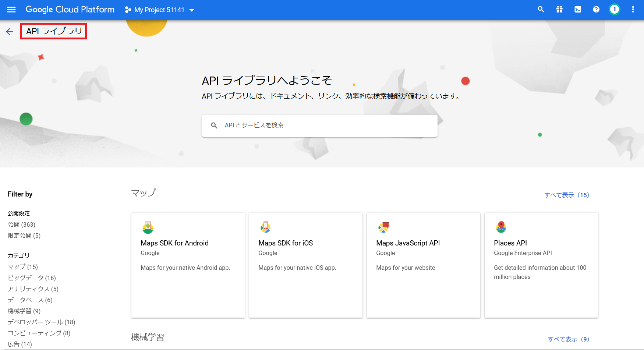Select the マップ (15) category filter
The height and width of the screenshot is (350, 644).
tap(23, 267)
